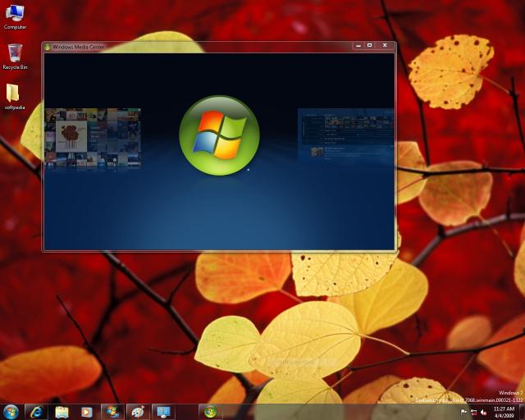Select the softpedia folder on desktop

click(x=15, y=96)
